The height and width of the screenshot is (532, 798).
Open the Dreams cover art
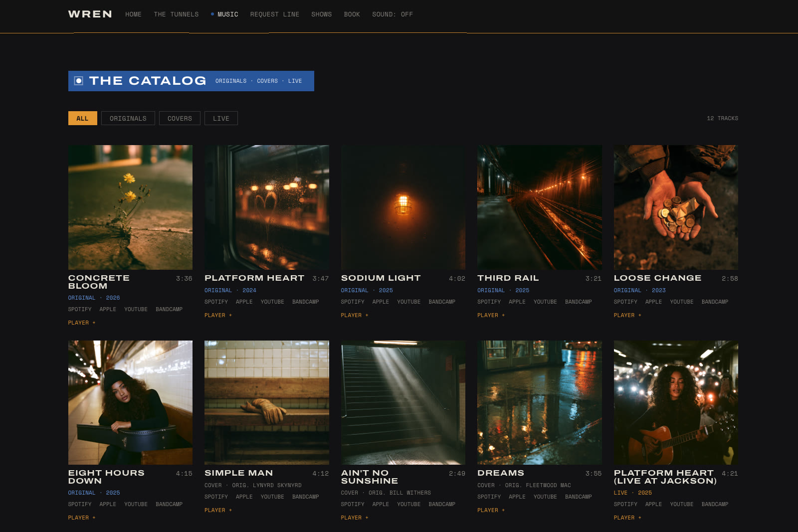[540, 402]
